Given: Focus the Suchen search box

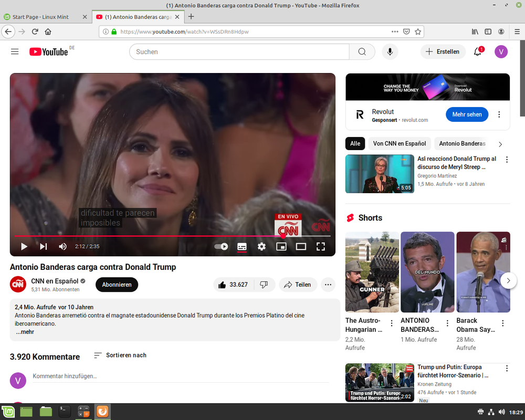Looking at the screenshot, I should [x=239, y=51].
